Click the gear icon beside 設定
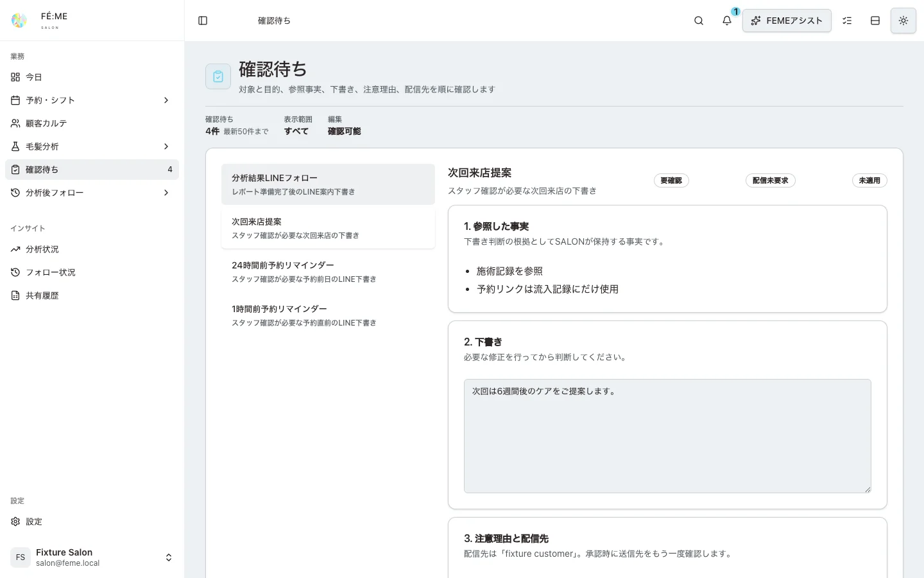The image size is (924, 578). coord(15,521)
